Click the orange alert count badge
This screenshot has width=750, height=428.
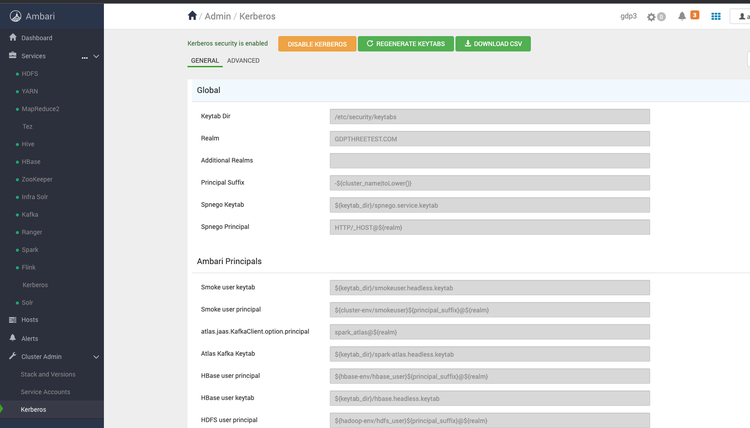point(695,15)
